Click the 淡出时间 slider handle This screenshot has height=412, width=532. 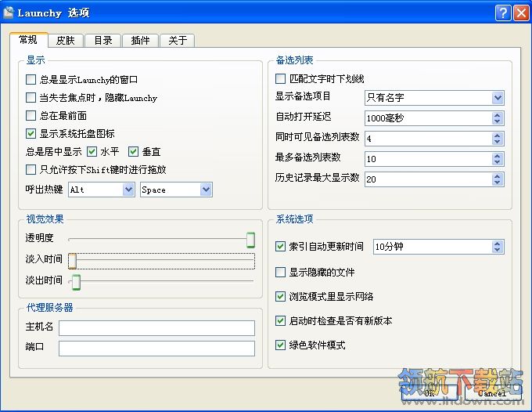coord(77,282)
